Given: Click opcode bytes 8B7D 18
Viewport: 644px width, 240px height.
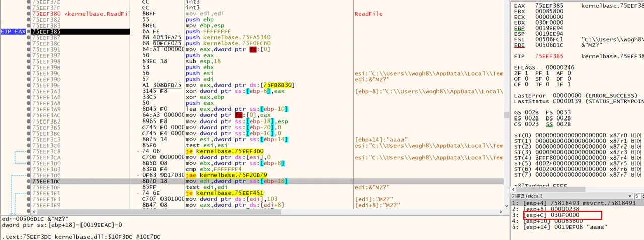Looking at the screenshot, I should [154, 181].
